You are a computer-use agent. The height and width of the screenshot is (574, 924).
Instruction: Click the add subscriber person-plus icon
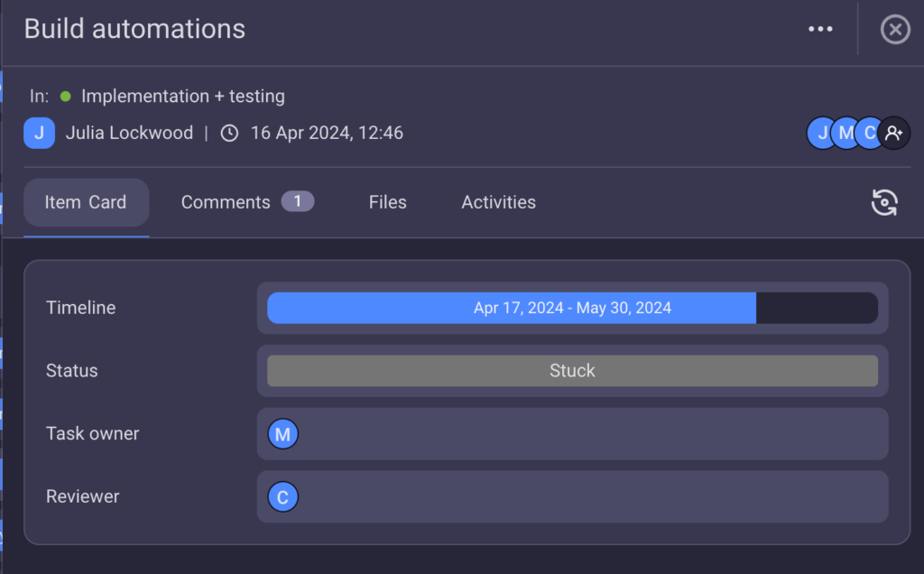coord(893,134)
